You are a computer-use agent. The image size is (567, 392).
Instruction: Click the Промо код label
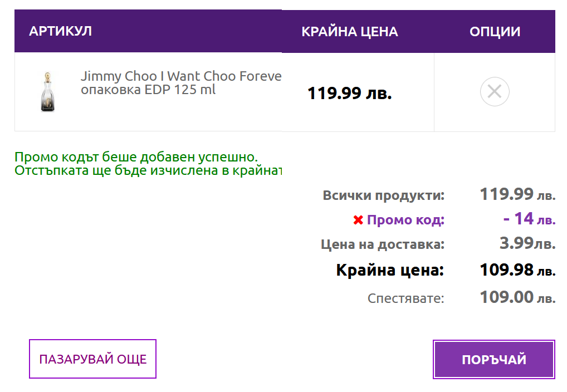point(405,220)
